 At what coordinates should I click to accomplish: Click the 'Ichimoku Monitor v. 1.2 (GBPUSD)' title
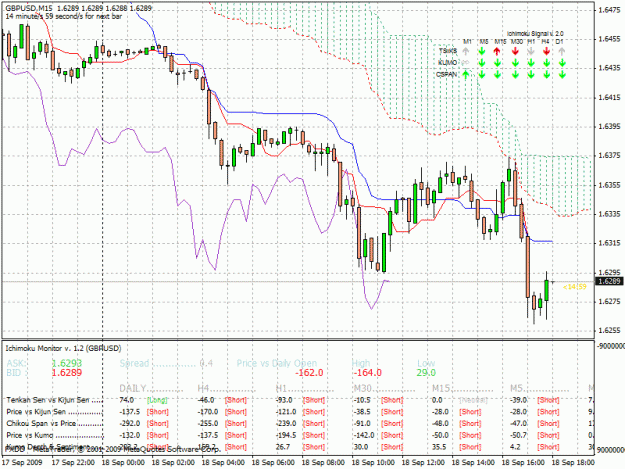point(63,348)
